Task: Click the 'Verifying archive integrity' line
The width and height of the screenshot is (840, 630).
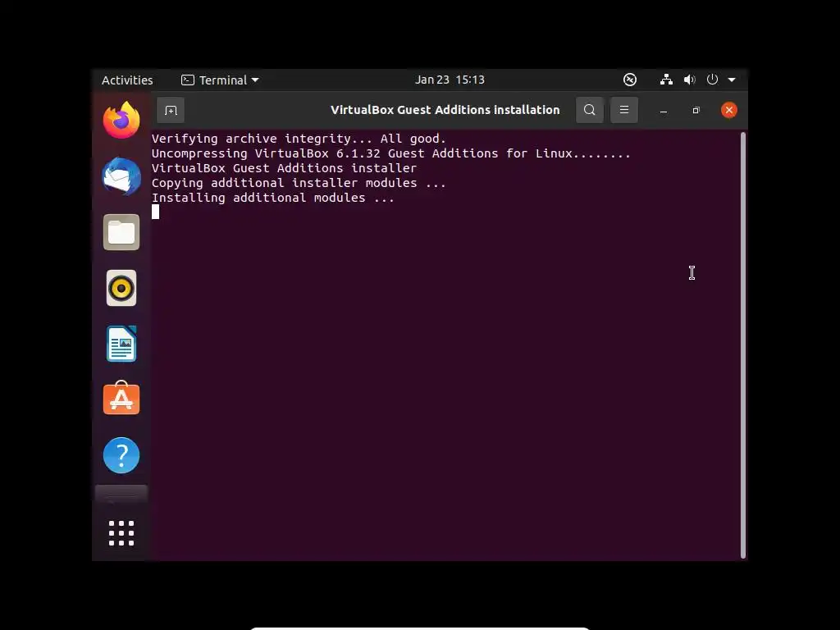Action: click(299, 139)
